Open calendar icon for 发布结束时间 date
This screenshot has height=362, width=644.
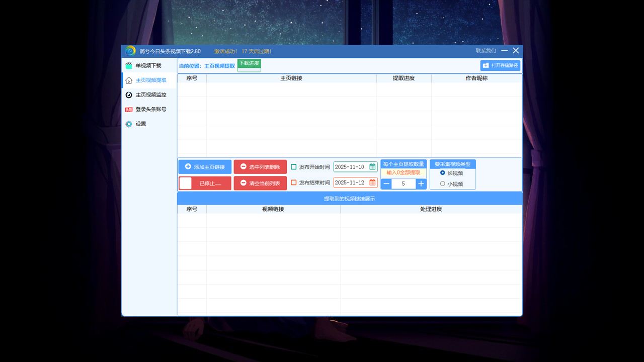(x=372, y=183)
